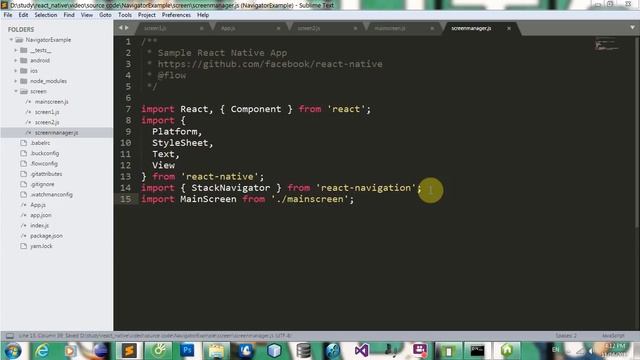Image resolution: width=640 pixels, height=360 pixels.
Task: Click the Spaces indentation setting in status bar
Action: (566, 336)
